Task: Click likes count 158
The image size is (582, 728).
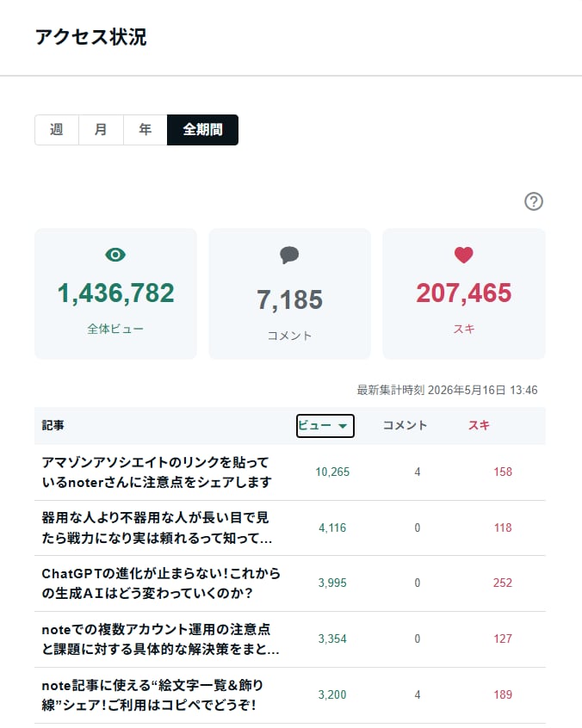Action: pyautogui.click(x=503, y=472)
